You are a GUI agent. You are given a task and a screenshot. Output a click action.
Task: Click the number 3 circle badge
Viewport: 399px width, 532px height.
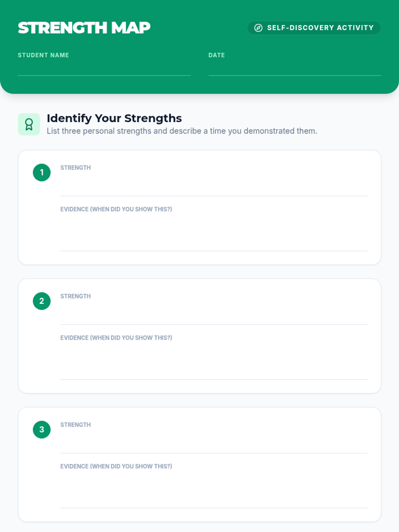coord(42,430)
